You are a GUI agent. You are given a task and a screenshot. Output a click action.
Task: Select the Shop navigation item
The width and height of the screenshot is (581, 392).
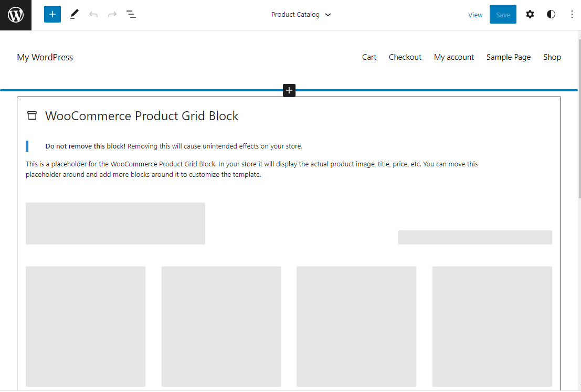(x=552, y=57)
